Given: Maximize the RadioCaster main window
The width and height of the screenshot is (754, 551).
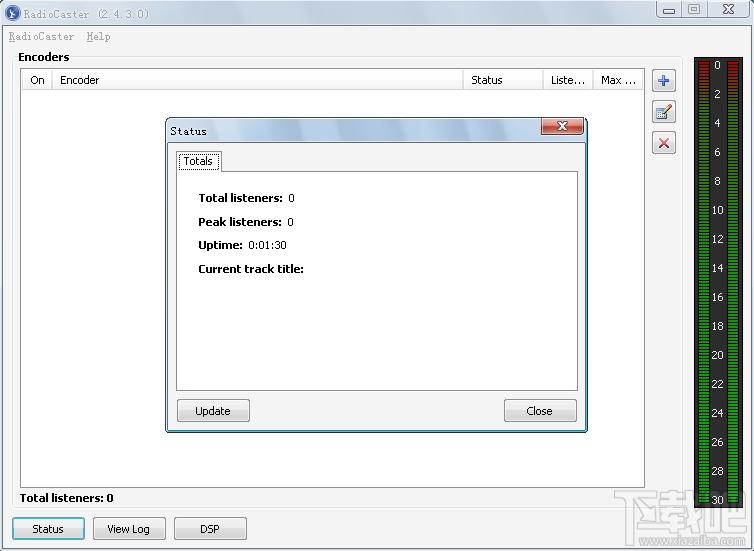Looking at the screenshot, I should pyautogui.click(x=693, y=10).
